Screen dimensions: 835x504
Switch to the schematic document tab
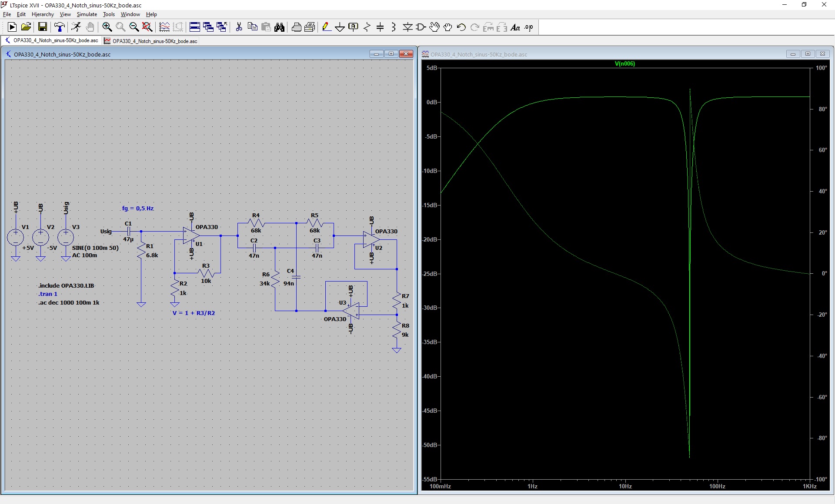tap(52, 40)
